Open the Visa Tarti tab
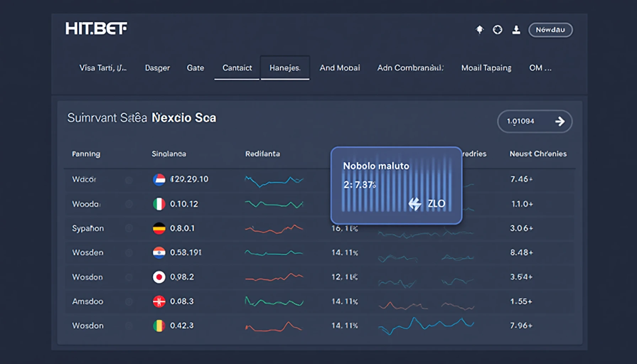Image resolution: width=637 pixels, height=364 pixels. click(103, 68)
